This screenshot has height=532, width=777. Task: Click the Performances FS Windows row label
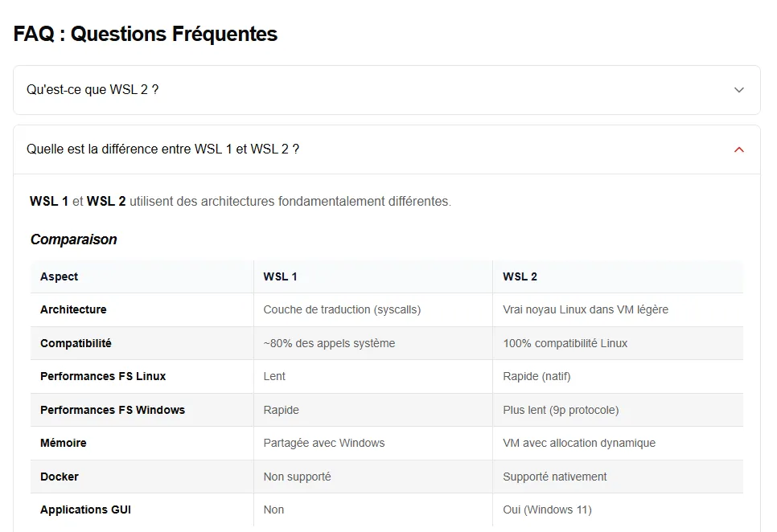pos(113,410)
